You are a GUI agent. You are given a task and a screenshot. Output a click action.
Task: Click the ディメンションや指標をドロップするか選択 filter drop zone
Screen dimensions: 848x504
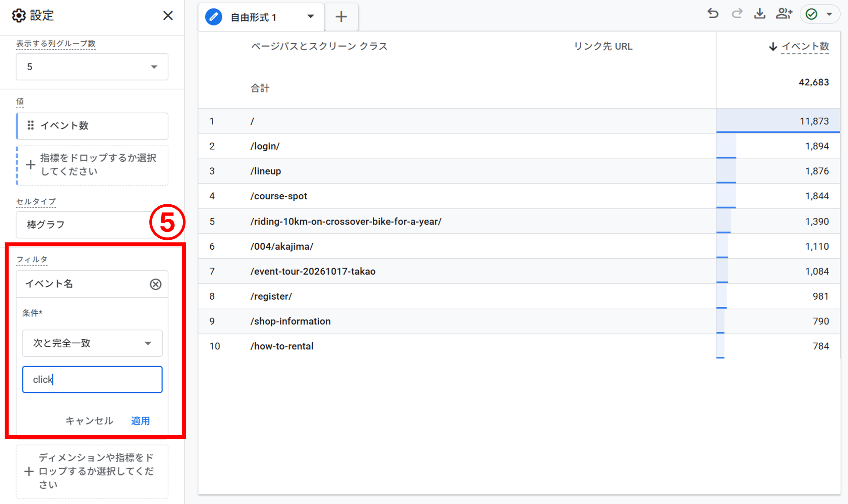[x=92, y=472]
